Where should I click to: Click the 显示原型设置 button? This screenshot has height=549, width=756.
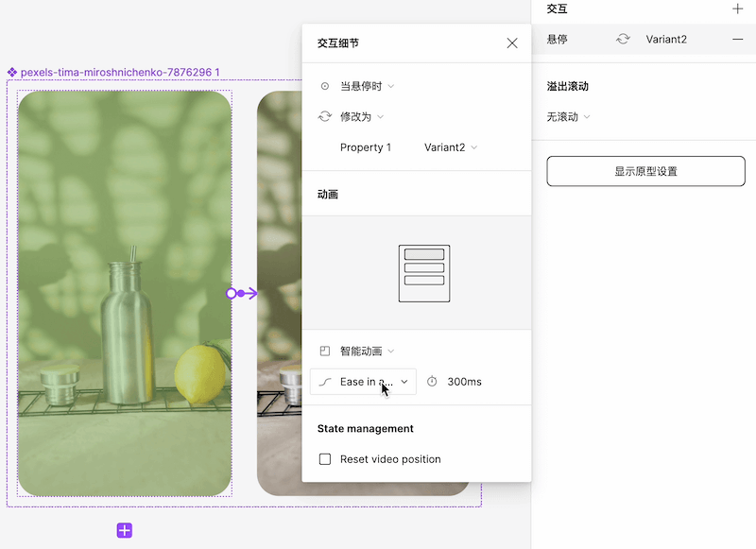[x=645, y=171]
